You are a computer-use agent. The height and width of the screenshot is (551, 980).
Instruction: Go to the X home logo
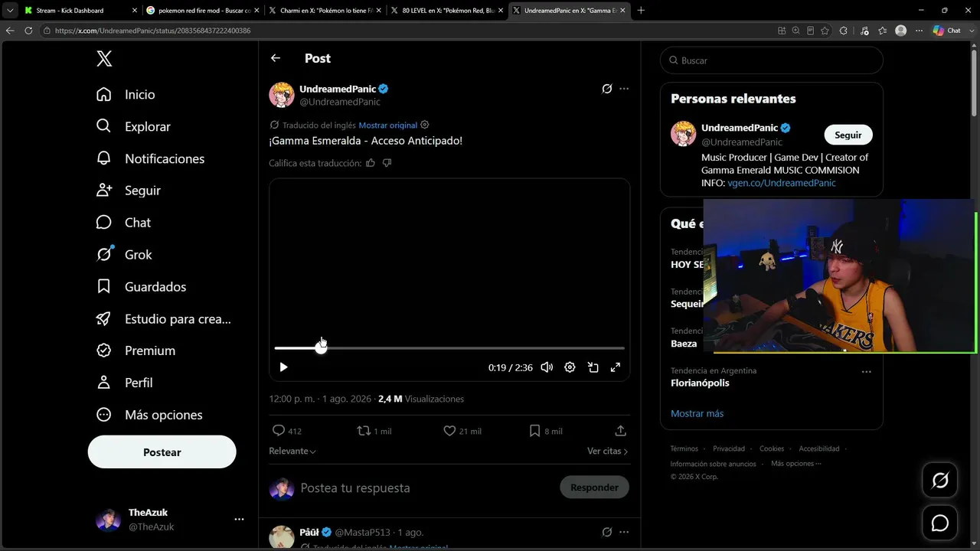coord(104,59)
